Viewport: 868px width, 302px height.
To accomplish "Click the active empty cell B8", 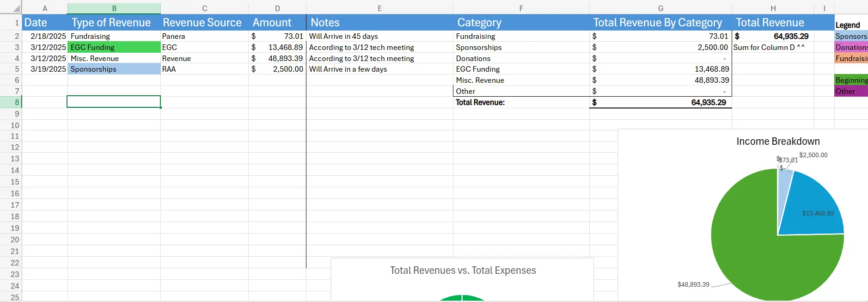I will (114, 102).
